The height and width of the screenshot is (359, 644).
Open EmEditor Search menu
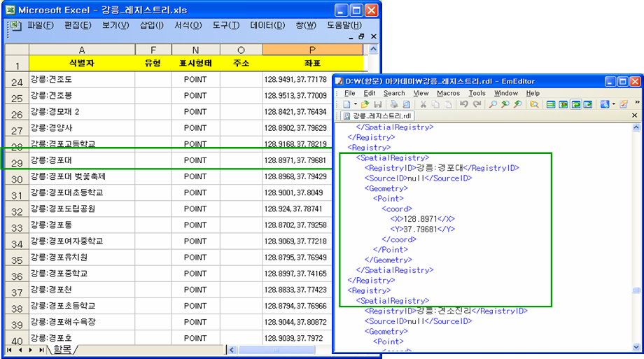coord(394,93)
